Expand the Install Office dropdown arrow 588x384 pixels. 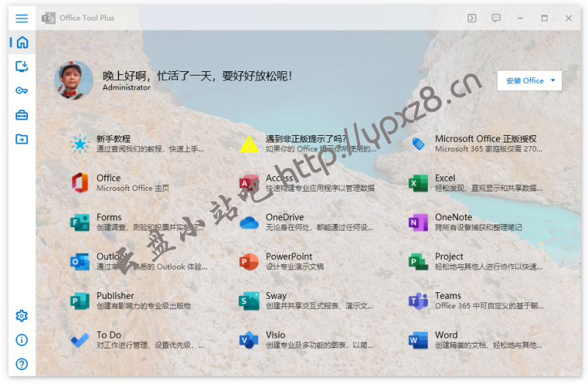point(553,81)
